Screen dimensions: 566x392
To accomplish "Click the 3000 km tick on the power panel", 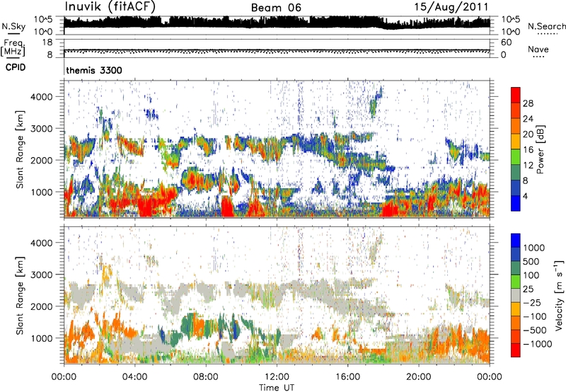I will tap(42, 129).
